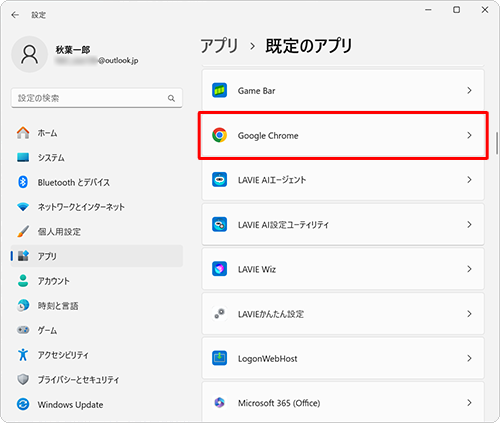
Task: Click the Microsoft 365 (Office) icon
Action: [219, 403]
